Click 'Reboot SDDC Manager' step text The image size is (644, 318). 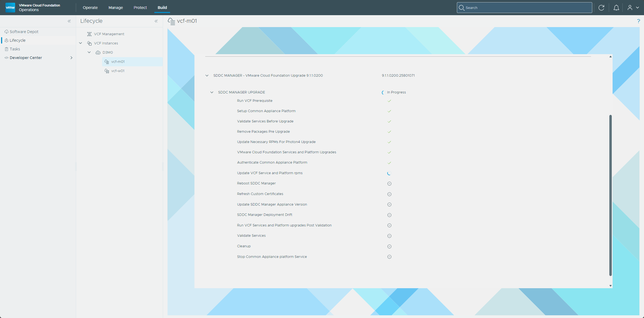pyautogui.click(x=256, y=183)
